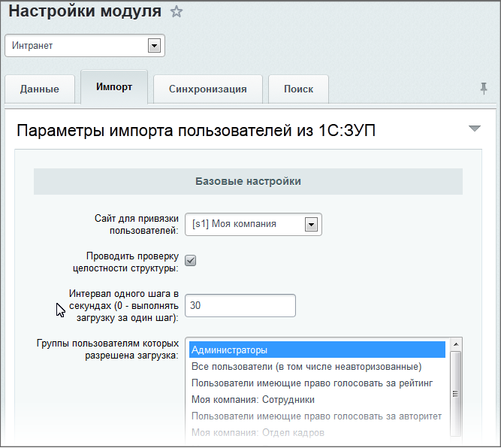Click the pin icon beside the tabs
Image resolution: width=501 pixels, height=448 pixels.
(484, 88)
